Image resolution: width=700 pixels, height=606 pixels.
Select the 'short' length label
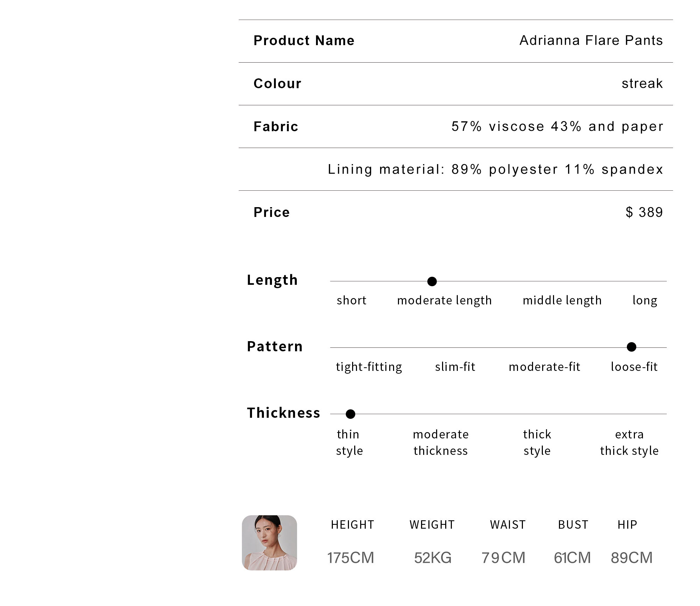tap(351, 300)
